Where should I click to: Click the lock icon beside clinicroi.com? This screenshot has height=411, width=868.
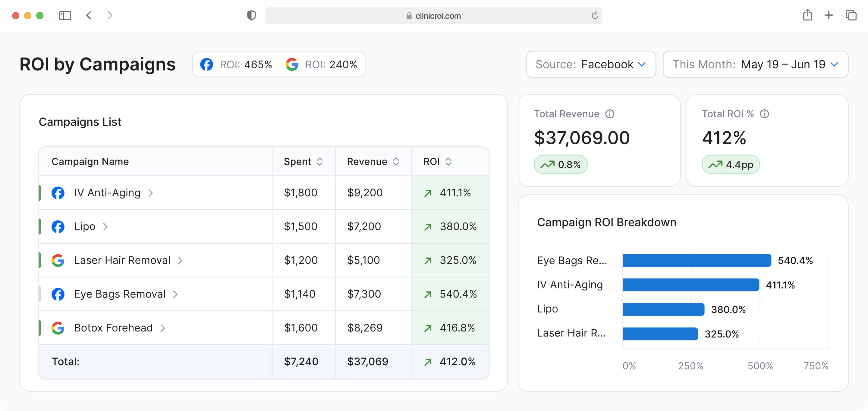pyautogui.click(x=409, y=16)
